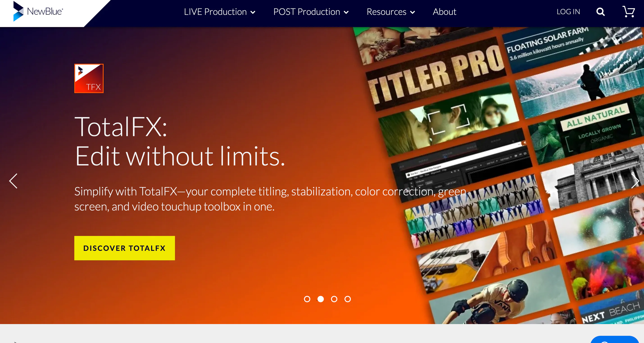Select the first carousel dot
This screenshot has width=644, height=343.
307,299
